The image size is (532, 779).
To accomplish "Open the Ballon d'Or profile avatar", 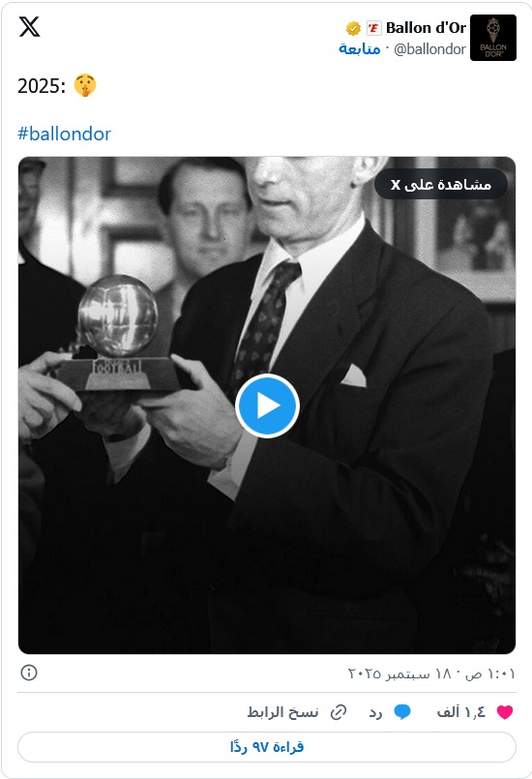I will click(492, 38).
